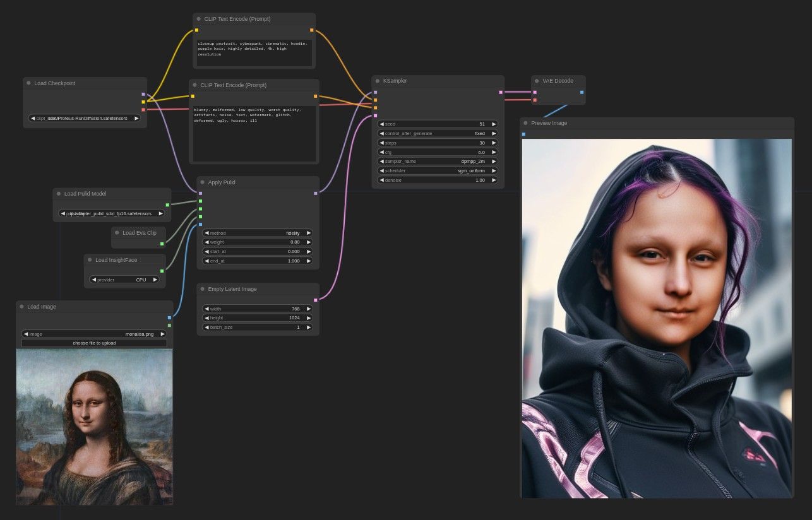Collapse the KSampler node via its title dot

click(x=378, y=81)
